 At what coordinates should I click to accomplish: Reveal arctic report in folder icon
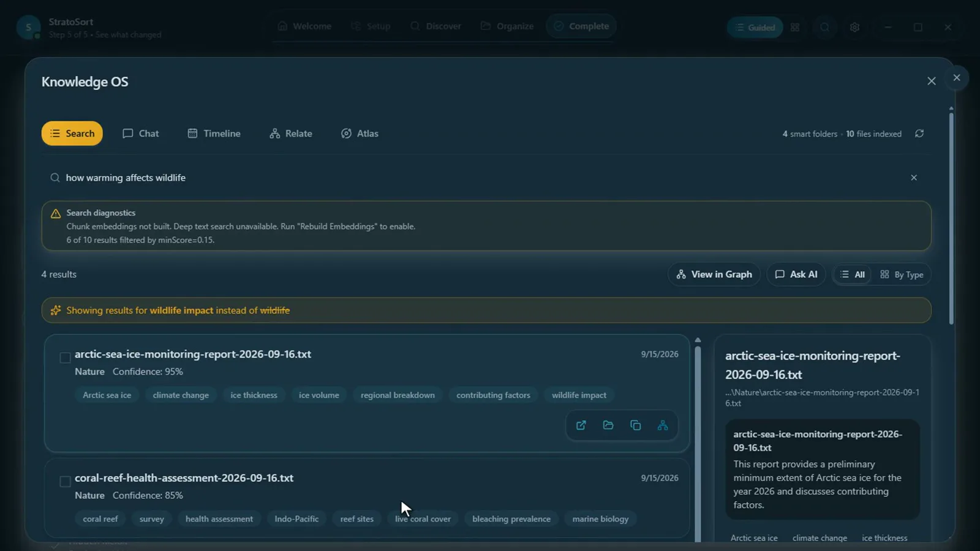(x=608, y=425)
